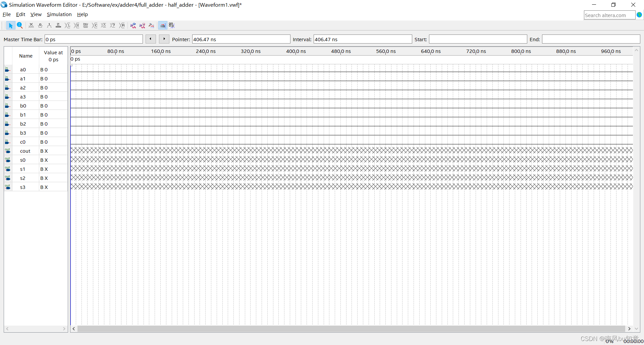Click the Start time field

click(478, 39)
